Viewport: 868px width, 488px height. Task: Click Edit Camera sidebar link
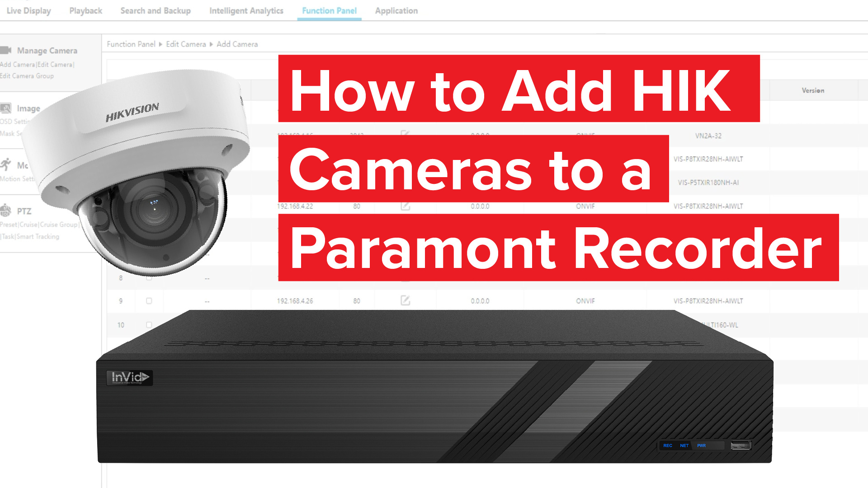pyautogui.click(x=55, y=65)
